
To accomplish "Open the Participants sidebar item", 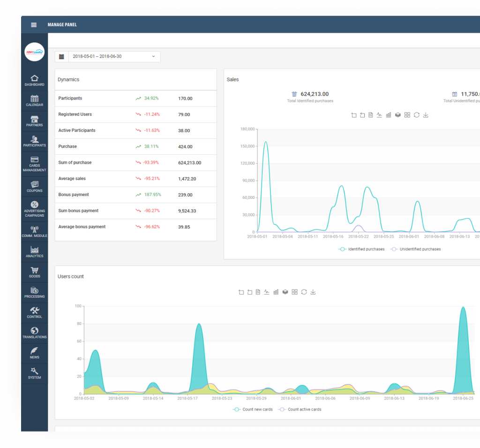I will tap(34, 141).
